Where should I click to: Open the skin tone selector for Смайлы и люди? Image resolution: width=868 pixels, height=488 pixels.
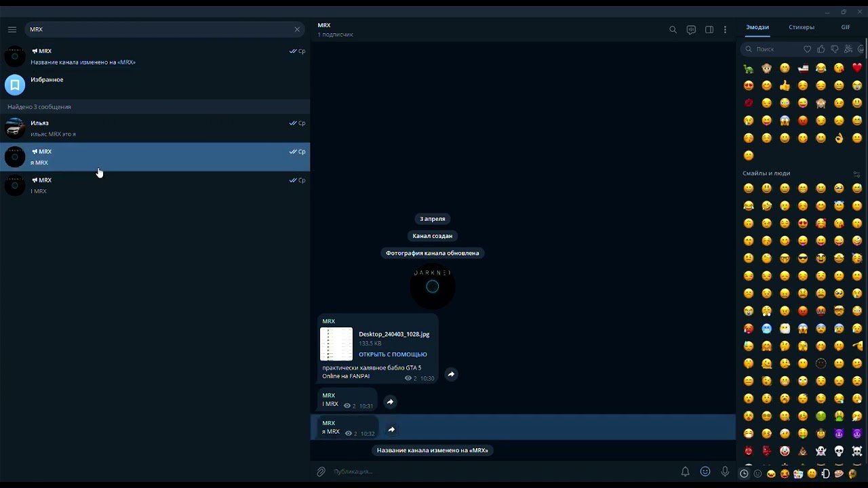point(856,174)
